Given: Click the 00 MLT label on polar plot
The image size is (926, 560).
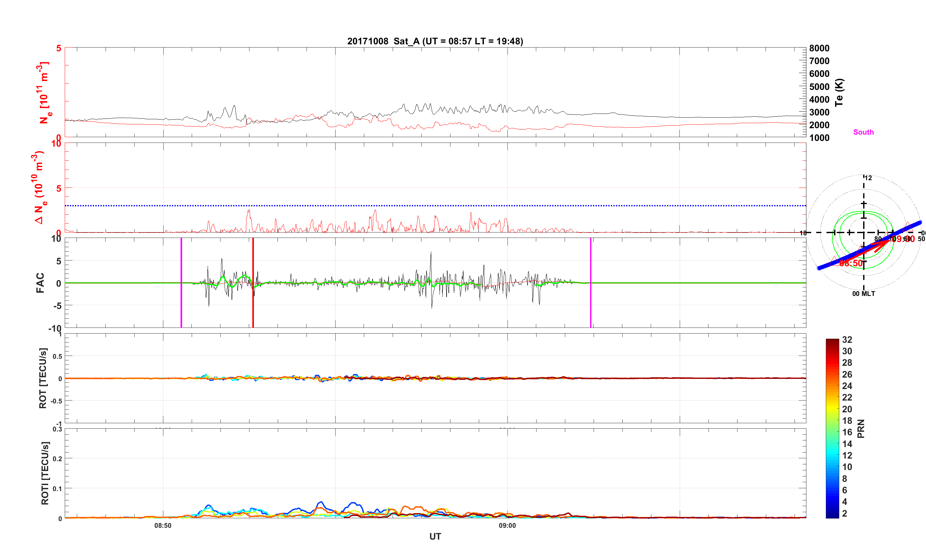Looking at the screenshot, I should (x=863, y=294).
